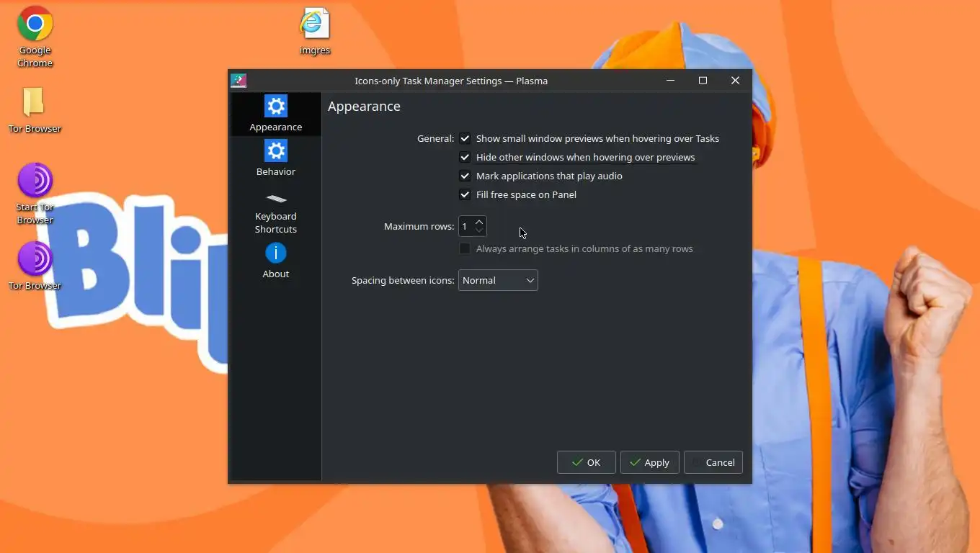Click the Plasma window title bar icon
The width and height of the screenshot is (980, 553).
[x=239, y=81]
